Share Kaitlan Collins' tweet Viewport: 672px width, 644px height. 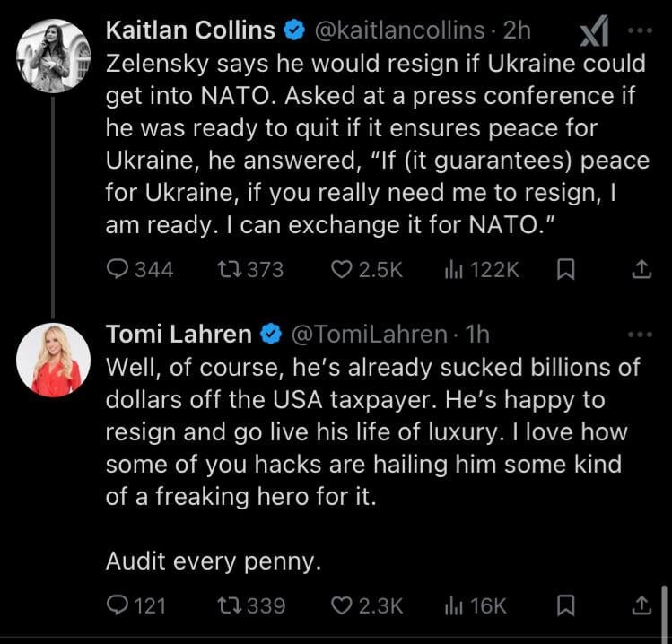641,269
